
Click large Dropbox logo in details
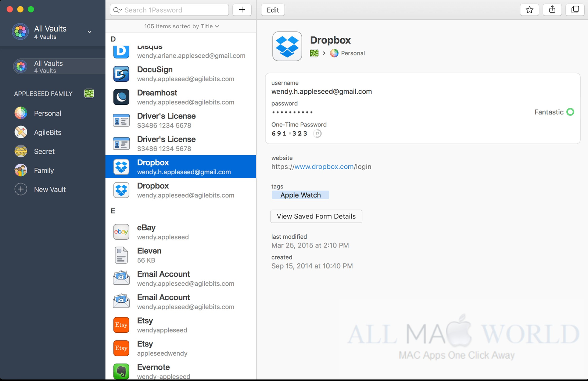click(x=287, y=46)
